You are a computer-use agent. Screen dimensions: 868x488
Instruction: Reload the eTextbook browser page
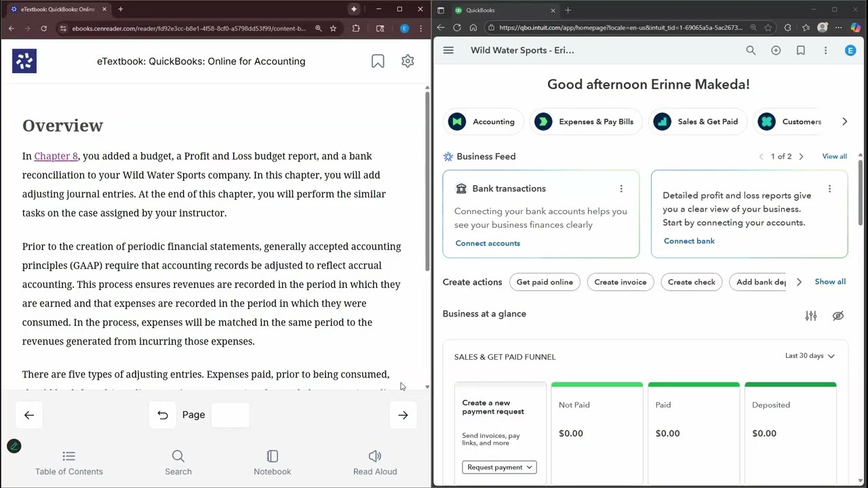pos(44,28)
